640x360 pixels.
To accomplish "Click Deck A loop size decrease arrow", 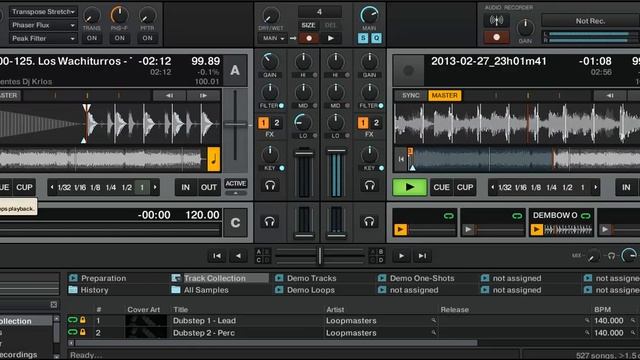I will (x=52, y=188).
